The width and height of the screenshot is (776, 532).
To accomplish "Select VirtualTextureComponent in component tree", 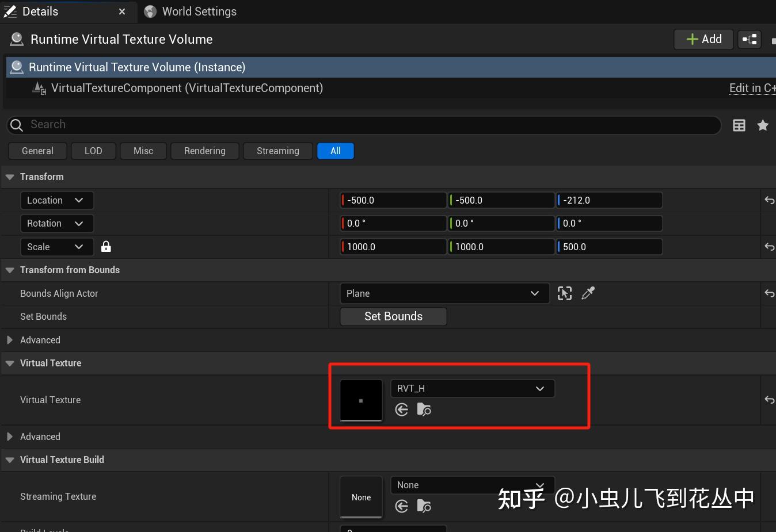I will pos(187,88).
